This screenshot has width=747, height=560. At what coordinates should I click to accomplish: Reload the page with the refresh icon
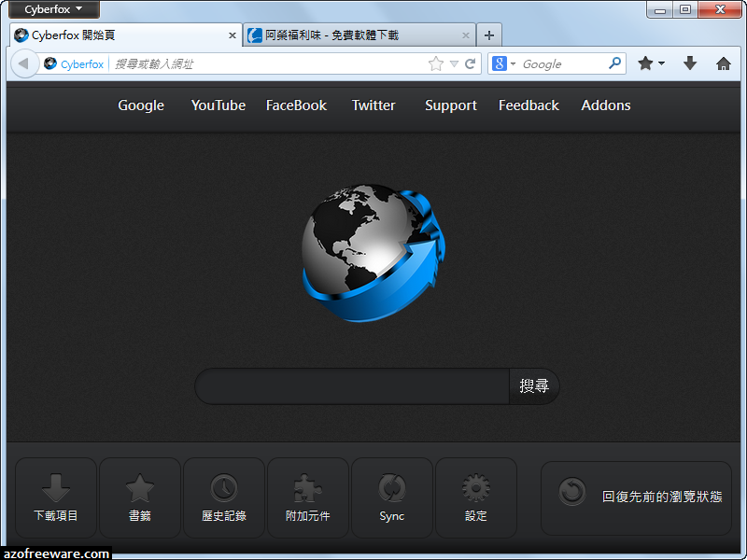coord(470,63)
